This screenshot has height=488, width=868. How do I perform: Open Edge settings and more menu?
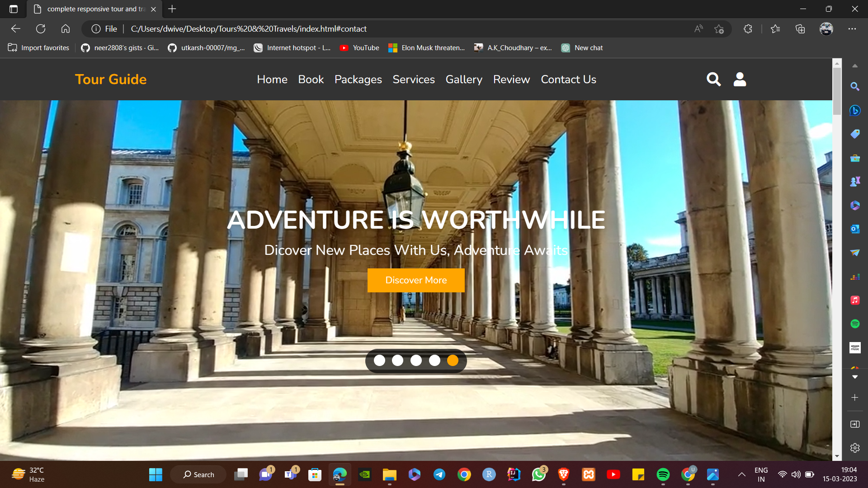click(852, 29)
